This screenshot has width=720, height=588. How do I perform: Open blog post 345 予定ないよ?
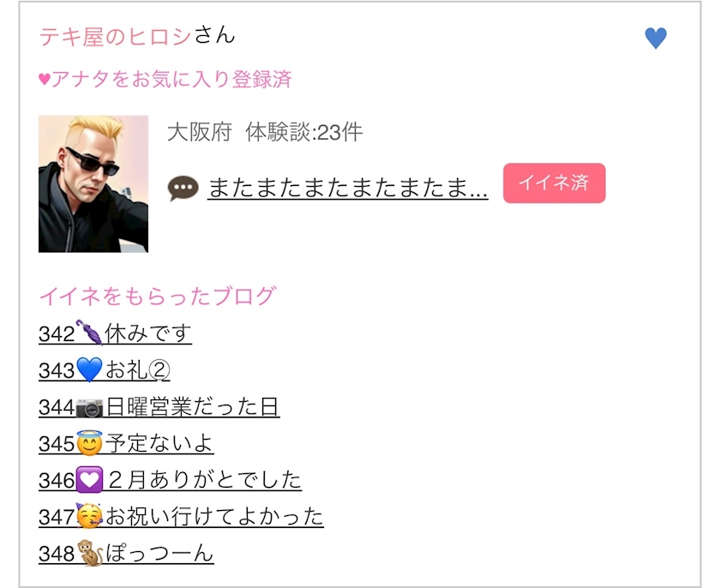coord(126,443)
